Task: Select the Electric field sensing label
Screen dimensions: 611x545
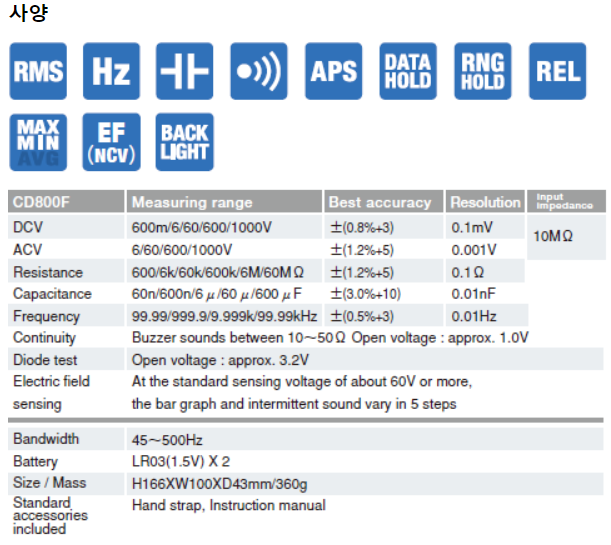Action: point(51,393)
